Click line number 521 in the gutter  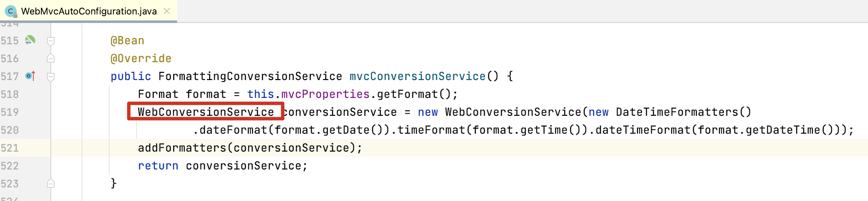[10, 148]
